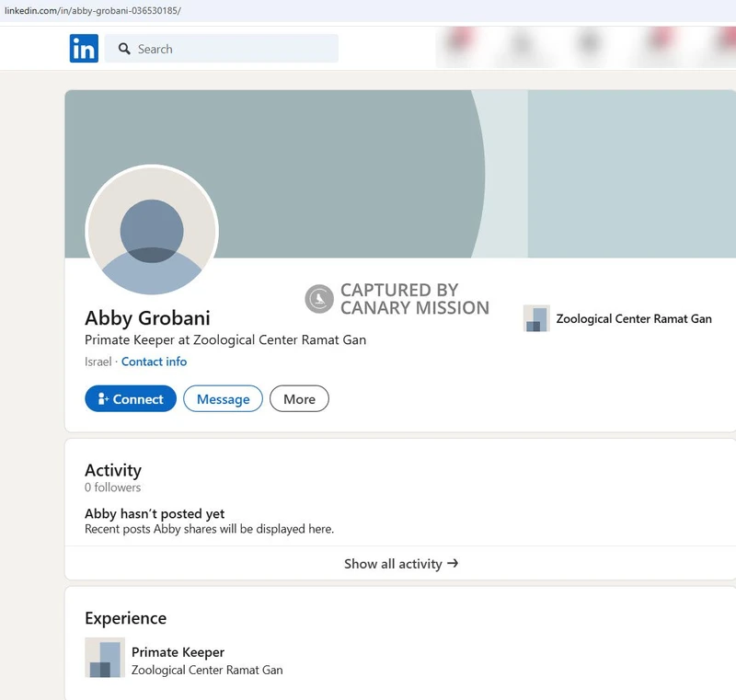The width and height of the screenshot is (736, 700).
Task: Click the Connect button
Action: pyautogui.click(x=130, y=398)
